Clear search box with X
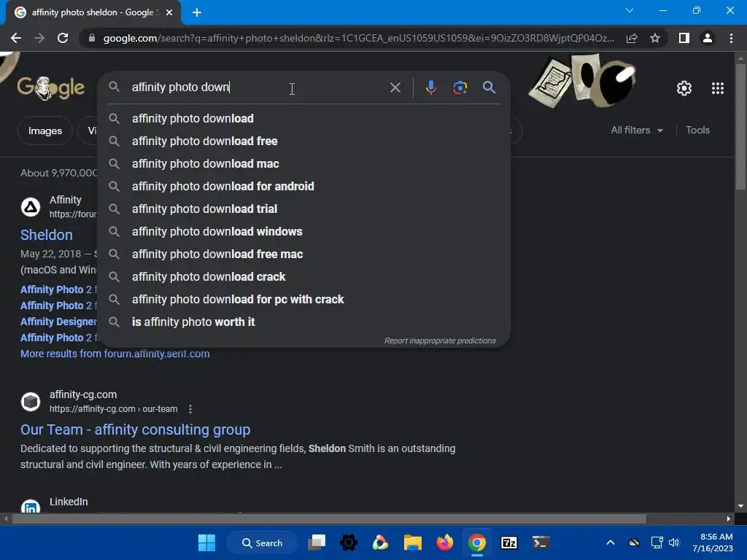The image size is (747, 560). pos(395,87)
